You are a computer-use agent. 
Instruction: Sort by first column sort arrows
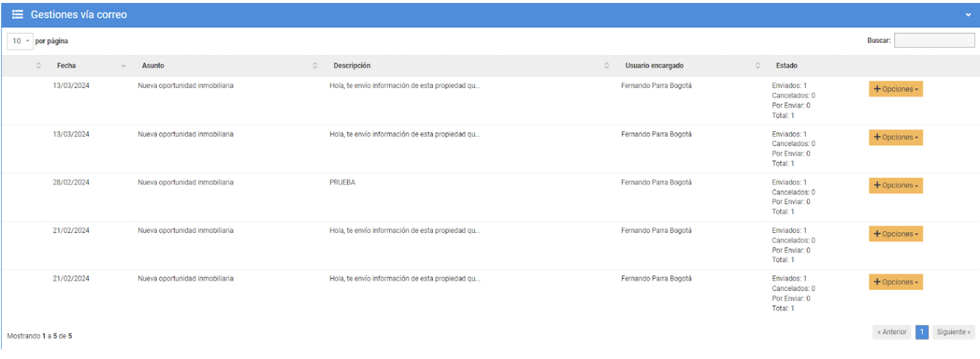tap(38, 66)
